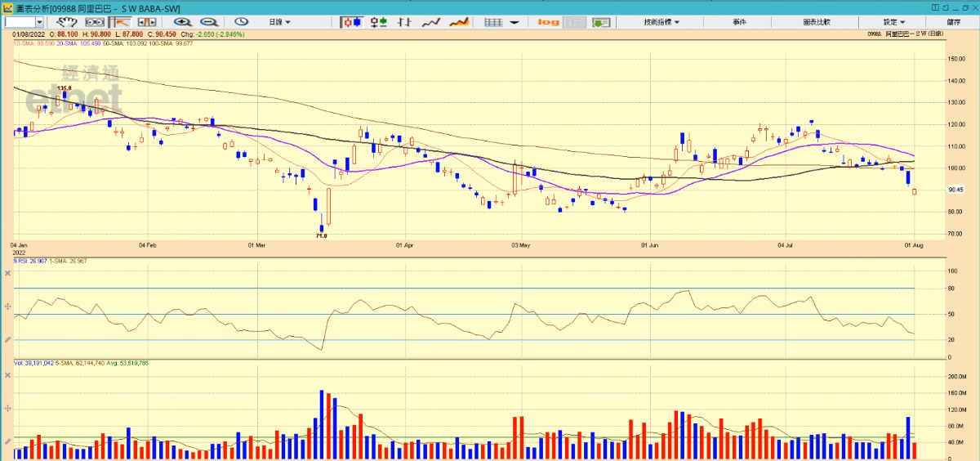980x461 pixels.
Task: Activate the binoculars view tool
Action: pyautogui.click(x=96, y=22)
